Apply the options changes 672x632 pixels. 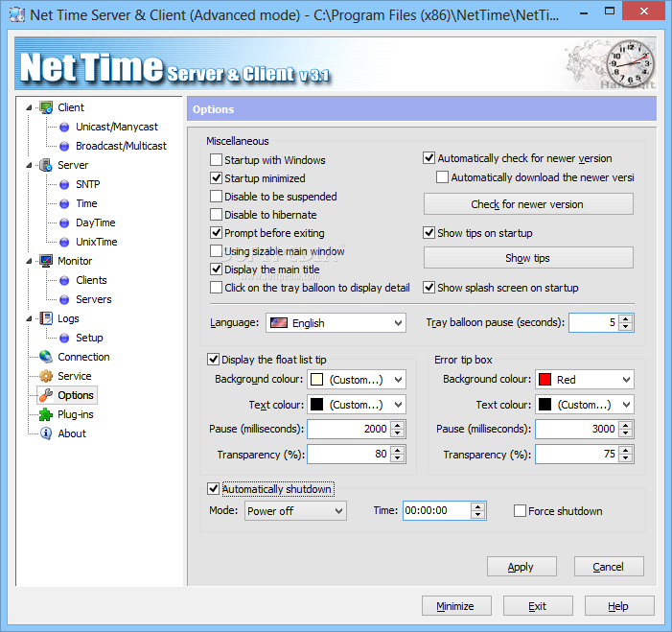[x=521, y=567]
